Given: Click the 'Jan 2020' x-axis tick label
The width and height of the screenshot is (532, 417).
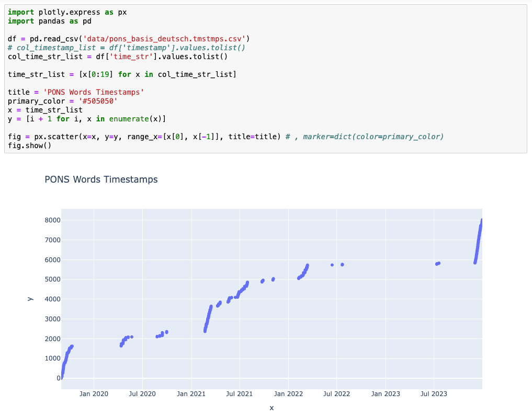Looking at the screenshot, I should pyautogui.click(x=94, y=394).
